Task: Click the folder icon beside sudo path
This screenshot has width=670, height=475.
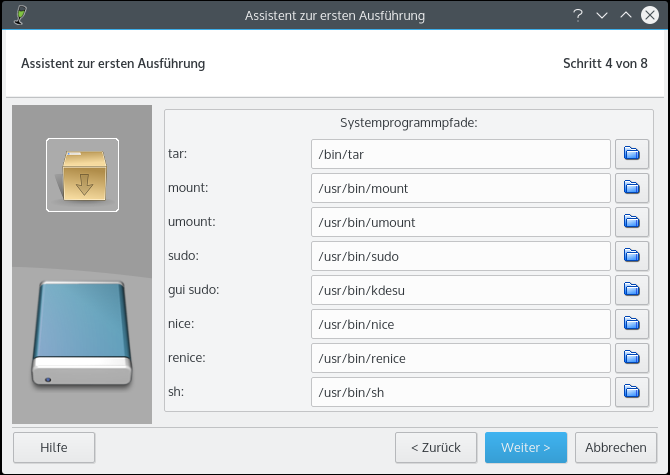Action: (x=631, y=256)
